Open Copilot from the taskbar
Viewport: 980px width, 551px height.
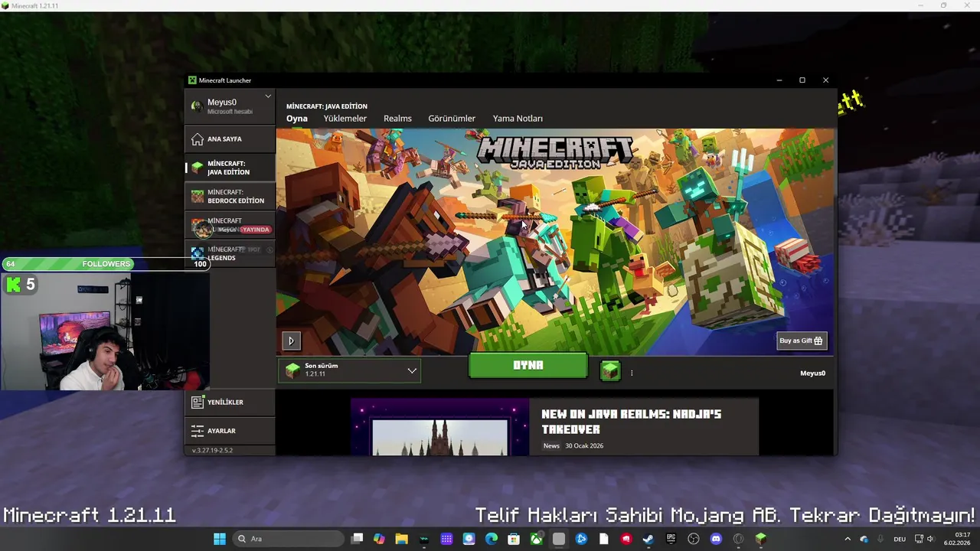pos(379,539)
